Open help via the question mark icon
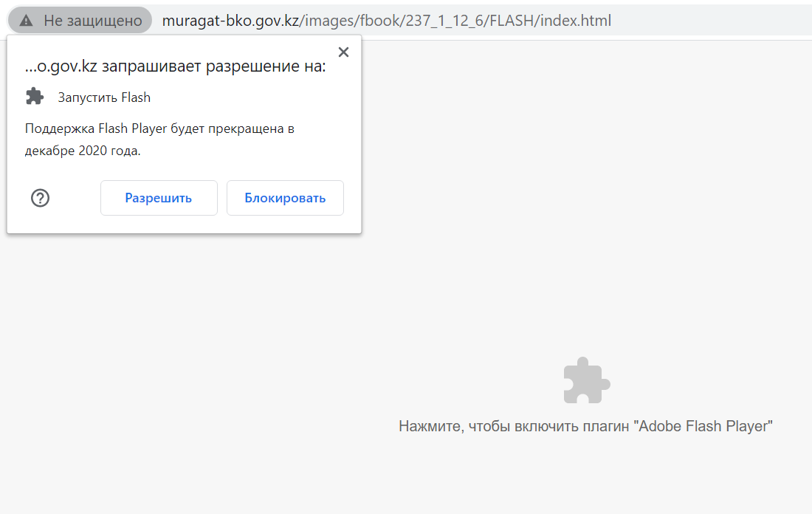The height and width of the screenshot is (514, 812). point(40,198)
